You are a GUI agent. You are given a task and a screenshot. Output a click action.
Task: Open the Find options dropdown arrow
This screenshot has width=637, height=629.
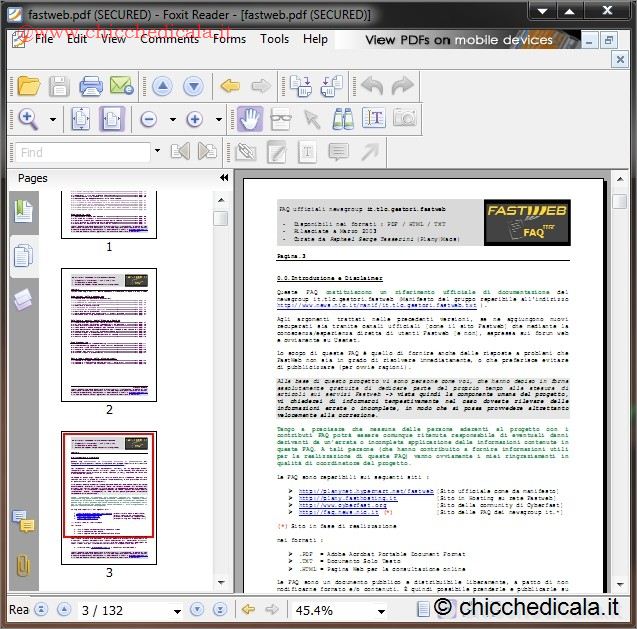[157, 152]
